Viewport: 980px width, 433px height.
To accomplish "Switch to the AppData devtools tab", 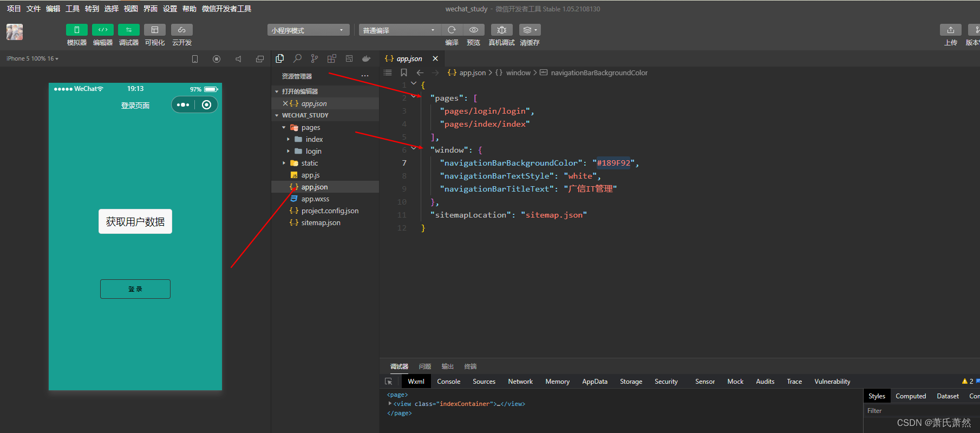I will tap(594, 382).
